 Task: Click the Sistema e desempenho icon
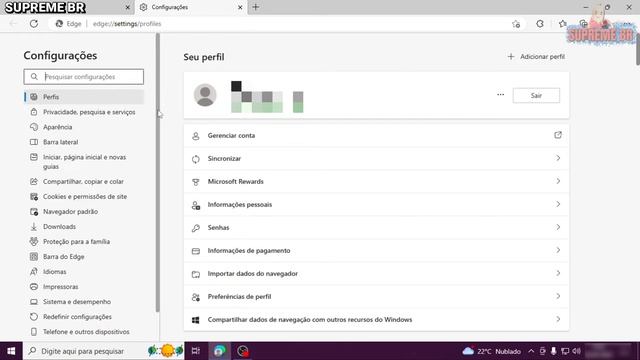34,302
